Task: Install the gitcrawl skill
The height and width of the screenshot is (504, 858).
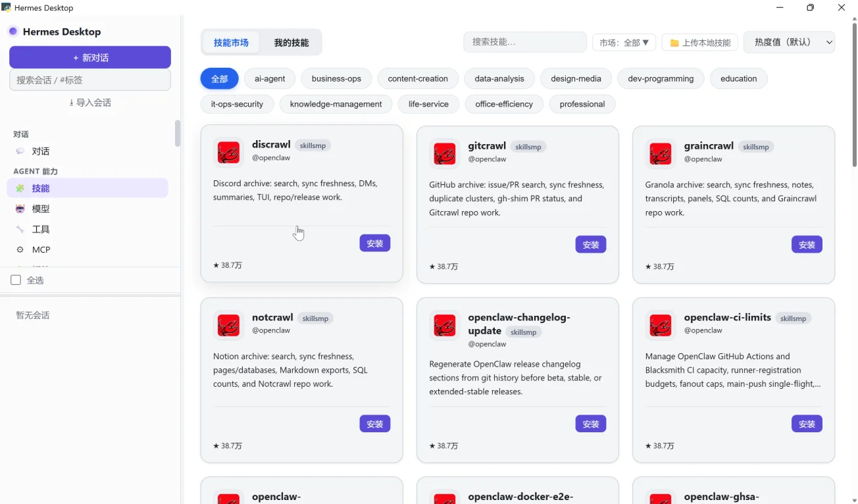Action: pos(591,245)
